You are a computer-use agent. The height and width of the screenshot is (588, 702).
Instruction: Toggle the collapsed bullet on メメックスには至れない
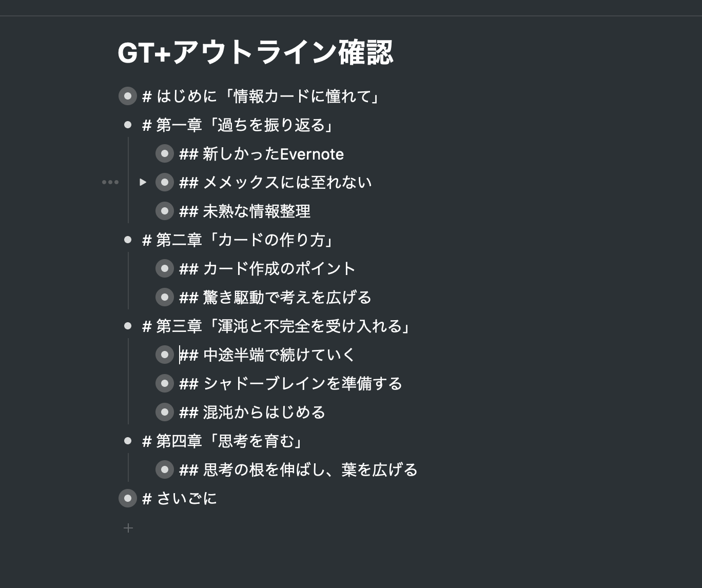coord(165,182)
